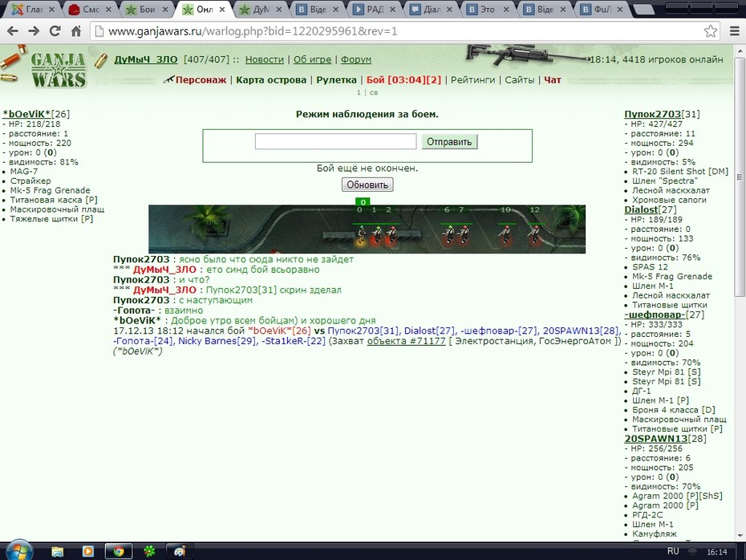Open the green flower taskbar icon

pyautogui.click(x=149, y=551)
